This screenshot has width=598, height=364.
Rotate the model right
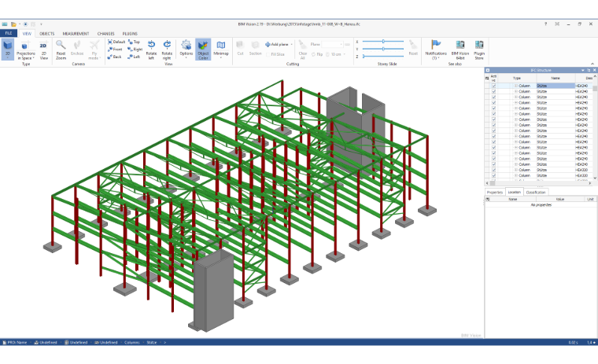click(167, 50)
